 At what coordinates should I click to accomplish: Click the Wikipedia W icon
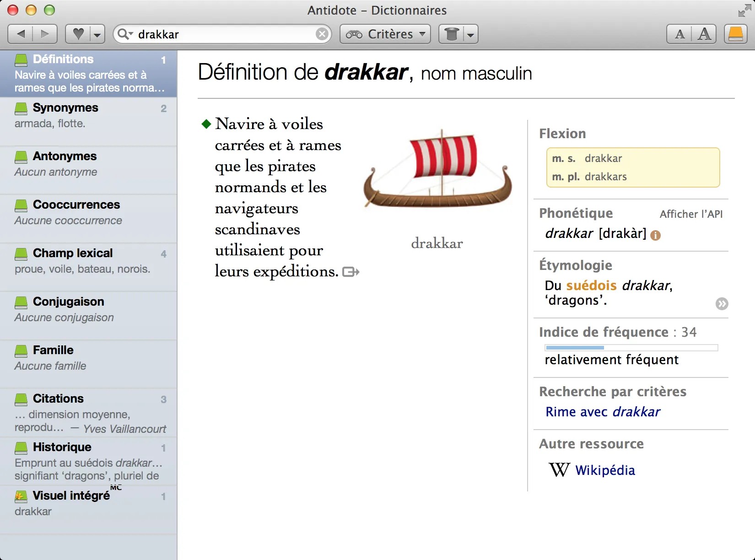559,470
